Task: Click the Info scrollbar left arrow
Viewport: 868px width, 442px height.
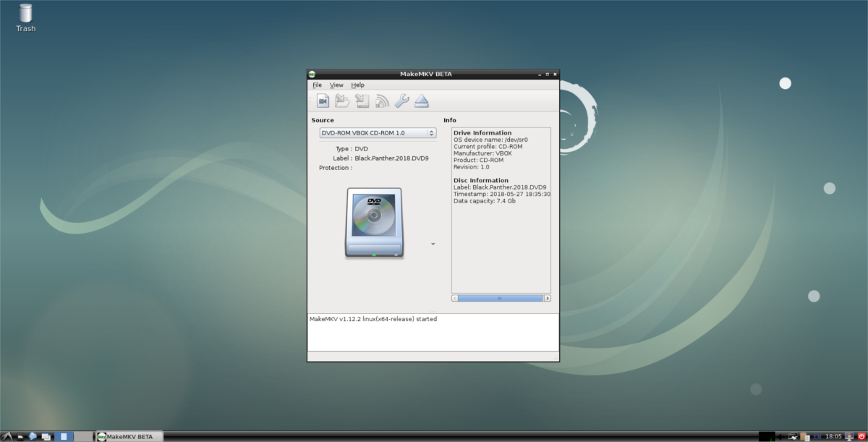Action: [x=455, y=298]
